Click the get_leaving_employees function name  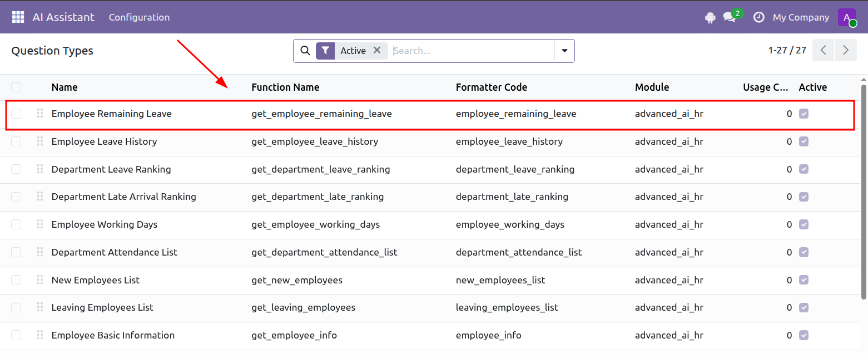303,307
